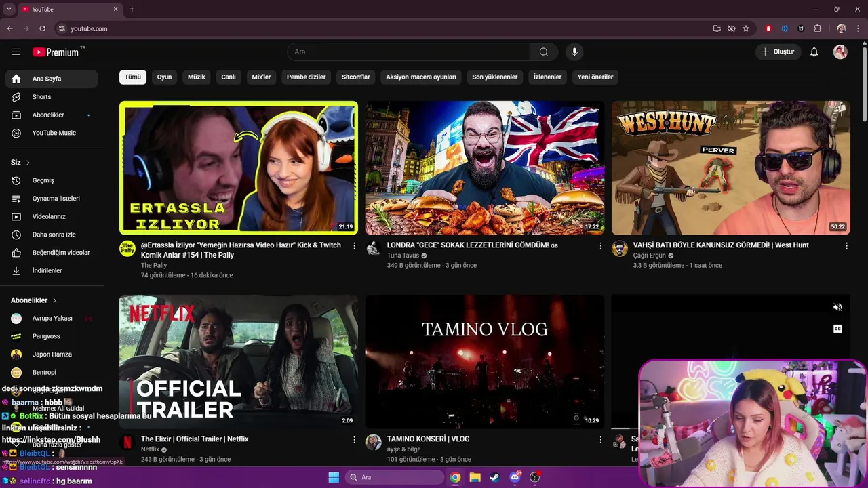Open the Tamino Vlog video thumbnail
868x488 pixels.
click(485, 361)
